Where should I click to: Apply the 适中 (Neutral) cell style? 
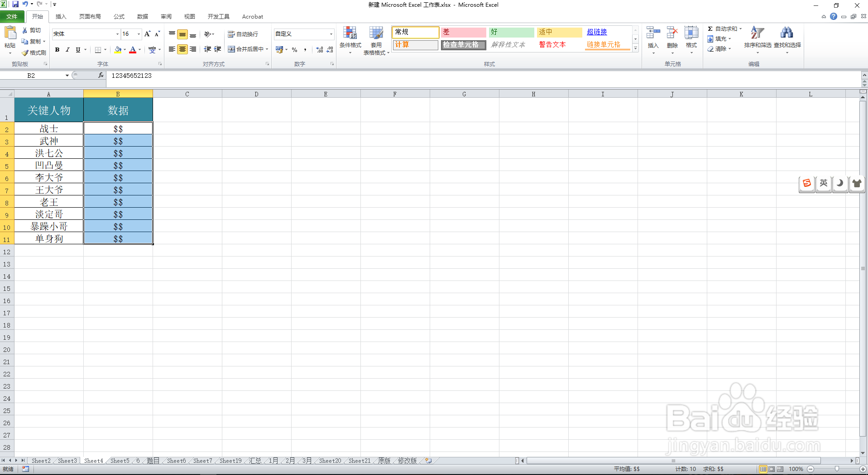click(x=559, y=32)
